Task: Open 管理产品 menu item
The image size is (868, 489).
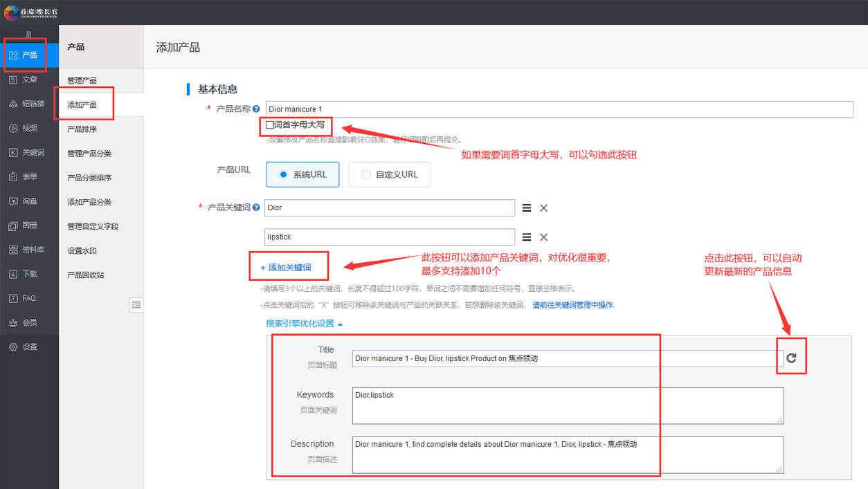Action: pos(82,81)
